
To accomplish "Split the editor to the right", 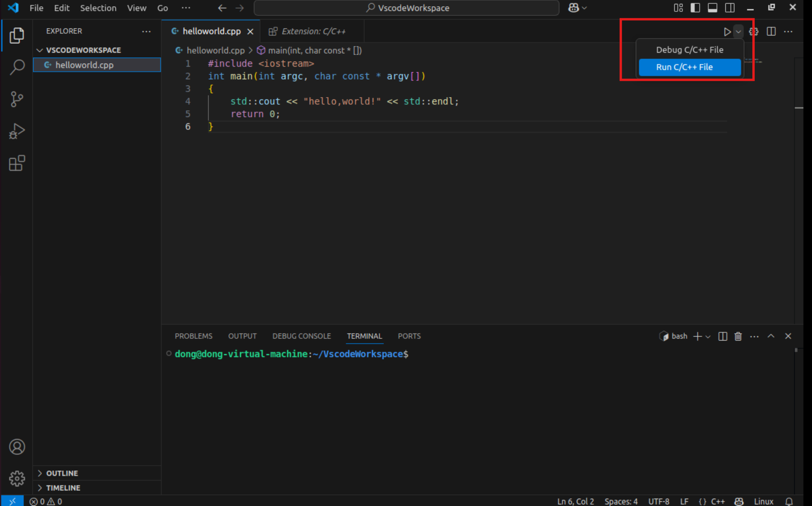I will (771, 32).
